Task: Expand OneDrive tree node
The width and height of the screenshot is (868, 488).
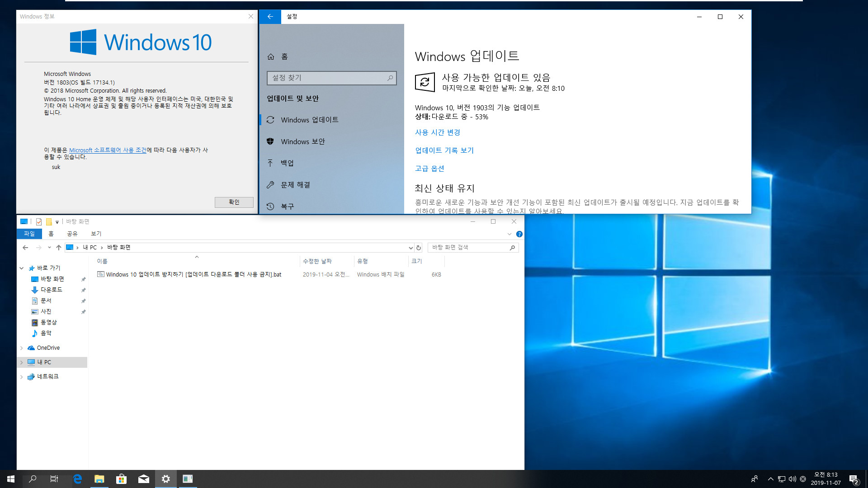Action: pos(22,348)
